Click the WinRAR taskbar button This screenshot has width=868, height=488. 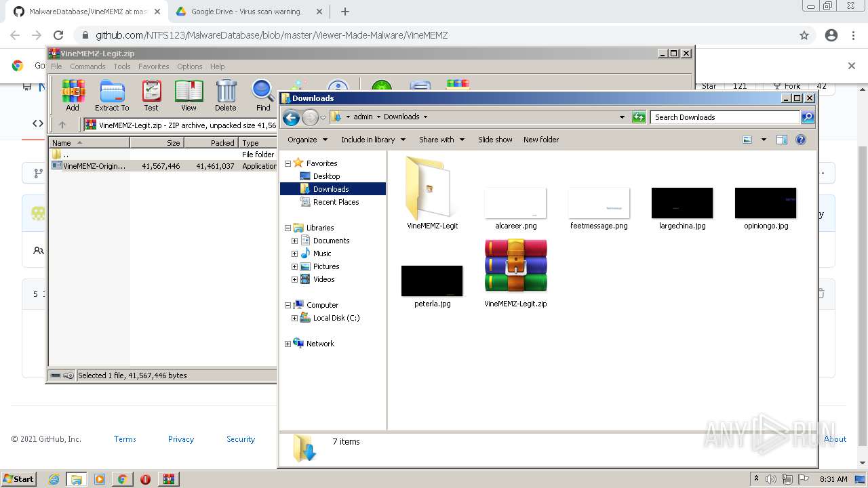click(x=168, y=479)
